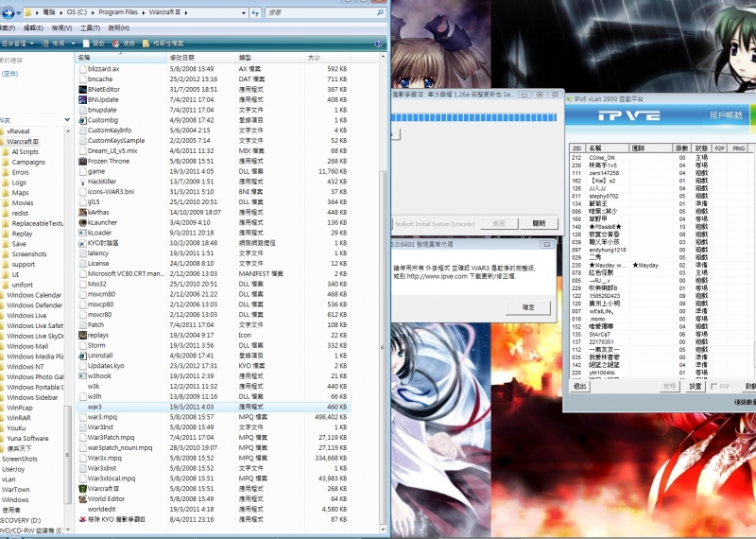Open the Edit (編輯) menu
The height and width of the screenshot is (539, 756).
click(33, 28)
